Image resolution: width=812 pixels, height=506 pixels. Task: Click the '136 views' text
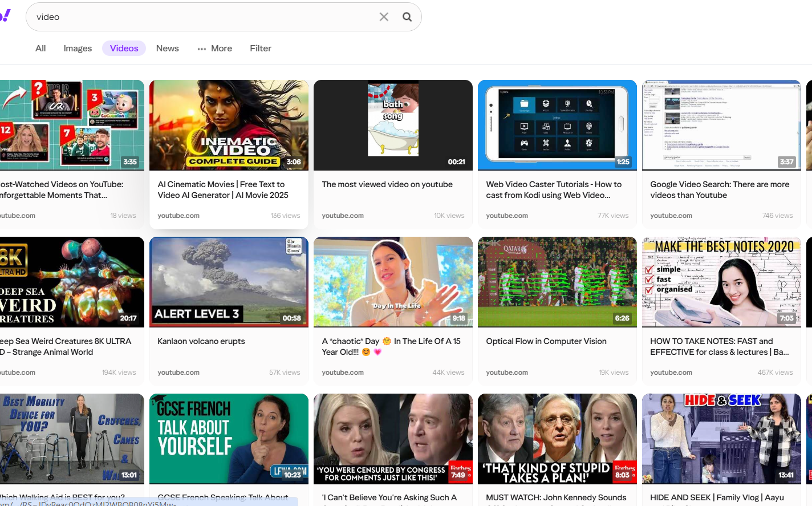pos(285,216)
